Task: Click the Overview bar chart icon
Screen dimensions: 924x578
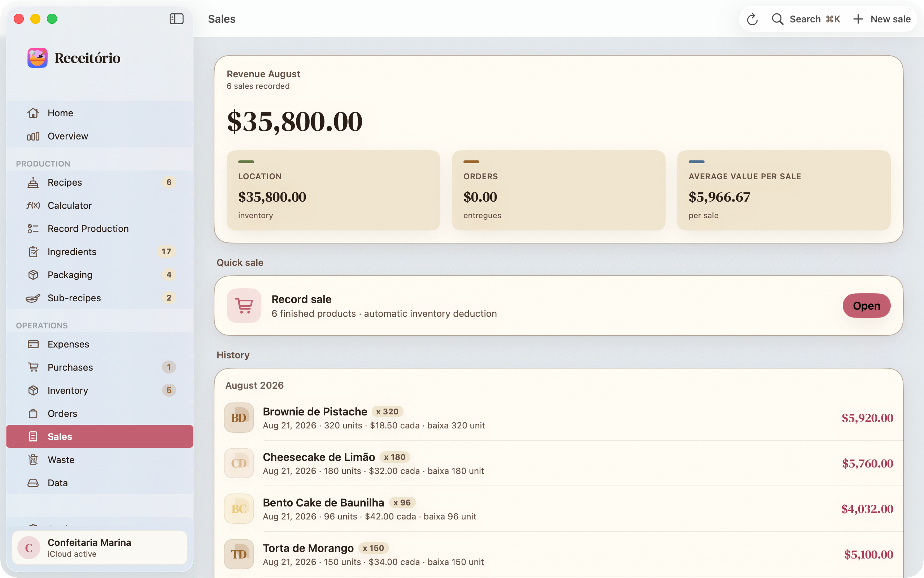Action: click(33, 136)
